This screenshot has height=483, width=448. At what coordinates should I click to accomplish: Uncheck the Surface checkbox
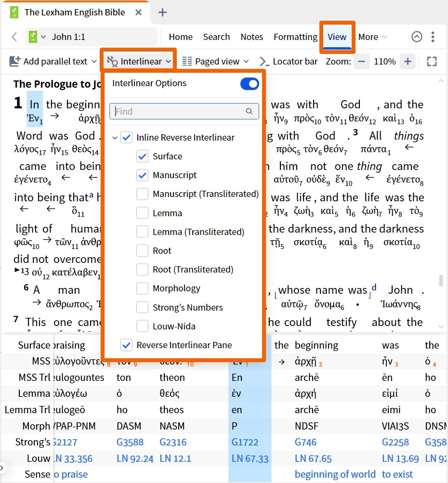tap(143, 156)
